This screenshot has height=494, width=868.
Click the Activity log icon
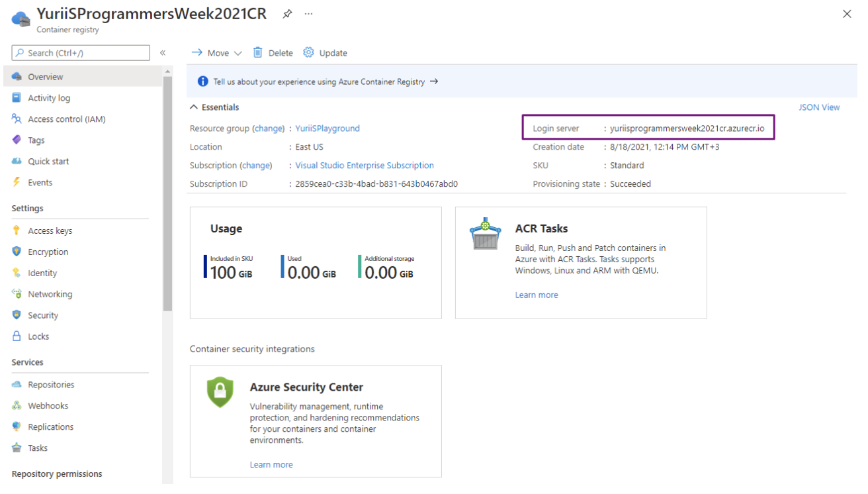click(x=17, y=98)
